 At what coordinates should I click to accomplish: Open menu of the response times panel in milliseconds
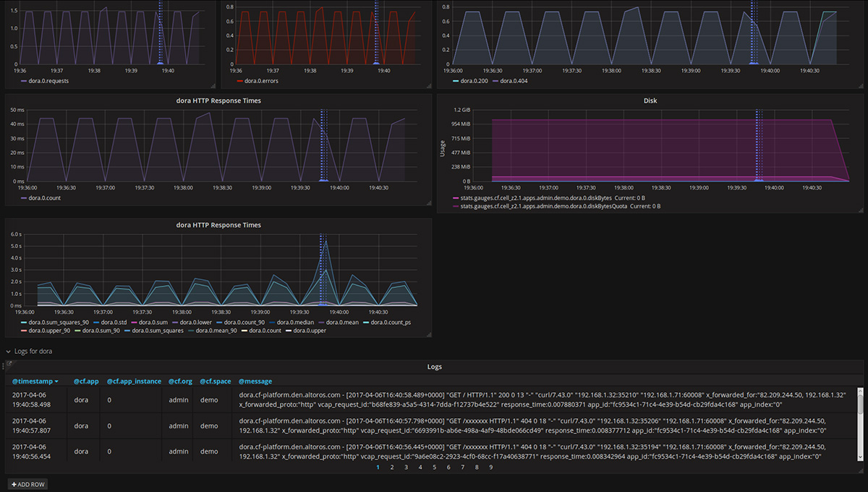pos(218,101)
